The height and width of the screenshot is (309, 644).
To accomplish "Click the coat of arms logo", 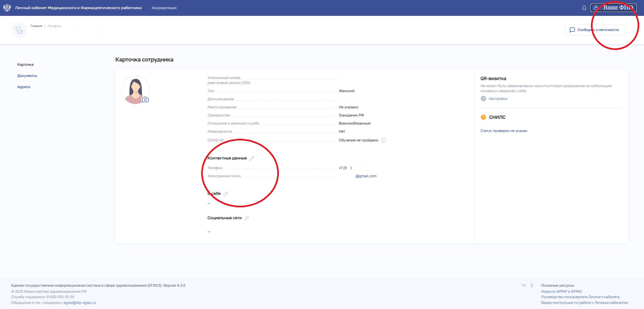I will 7,8.
